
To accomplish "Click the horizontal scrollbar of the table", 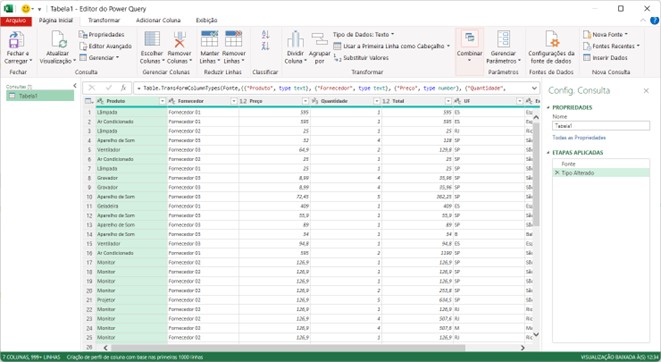I will tap(288, 348).
